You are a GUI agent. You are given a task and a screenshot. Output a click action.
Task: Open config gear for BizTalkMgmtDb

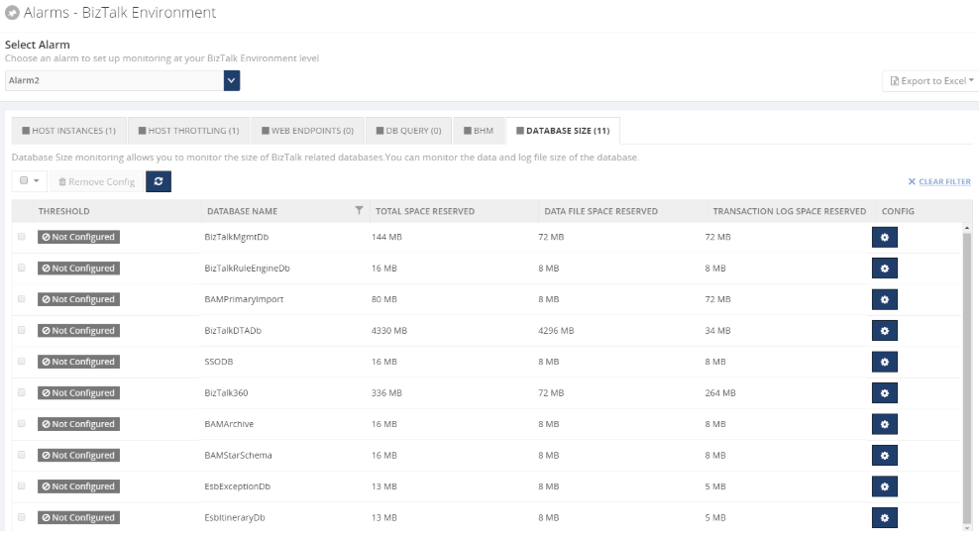click(x=884, y=238)
